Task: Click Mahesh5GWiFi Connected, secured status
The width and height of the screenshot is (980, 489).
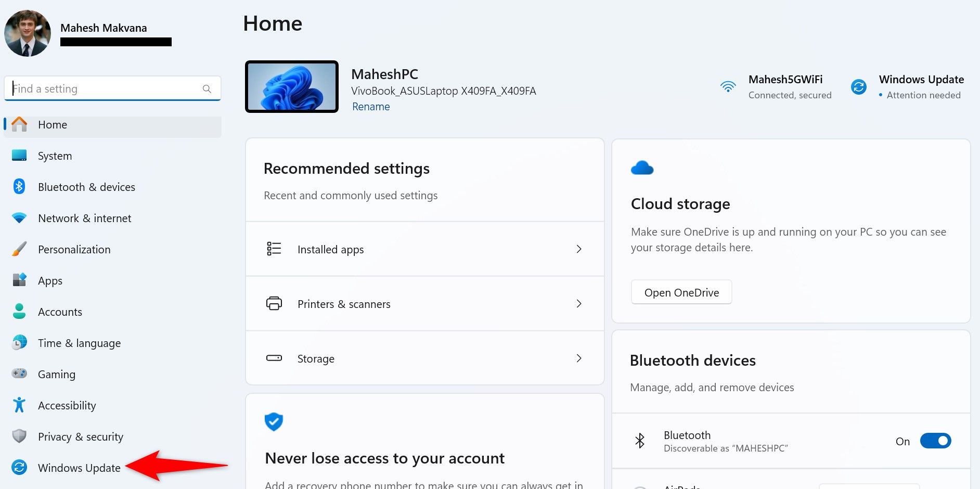Action: (x=776, y=87)
